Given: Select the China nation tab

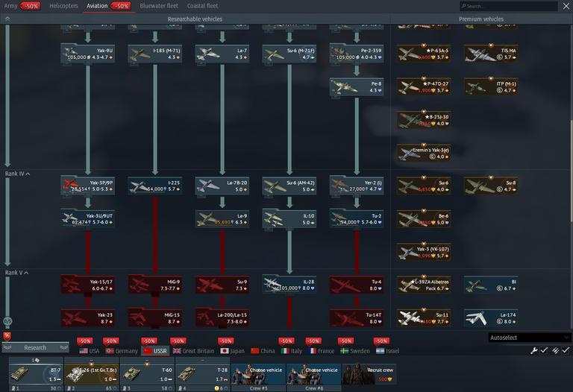Looking at the screenshot, I should (263, 351).
